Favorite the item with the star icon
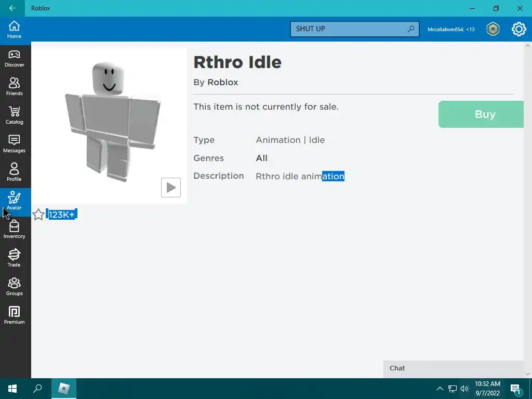The height and width of the screenshot is (399, 532). 38,215
